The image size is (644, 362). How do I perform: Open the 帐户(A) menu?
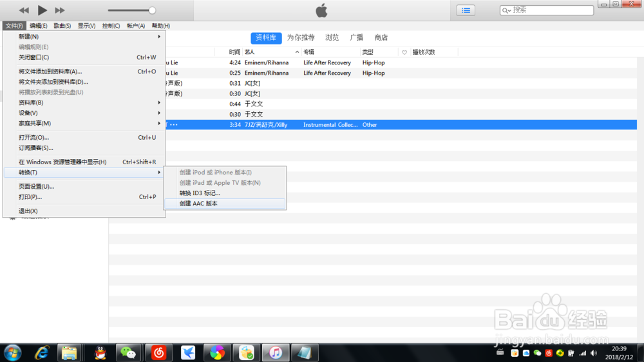click(x=136, y=26)
